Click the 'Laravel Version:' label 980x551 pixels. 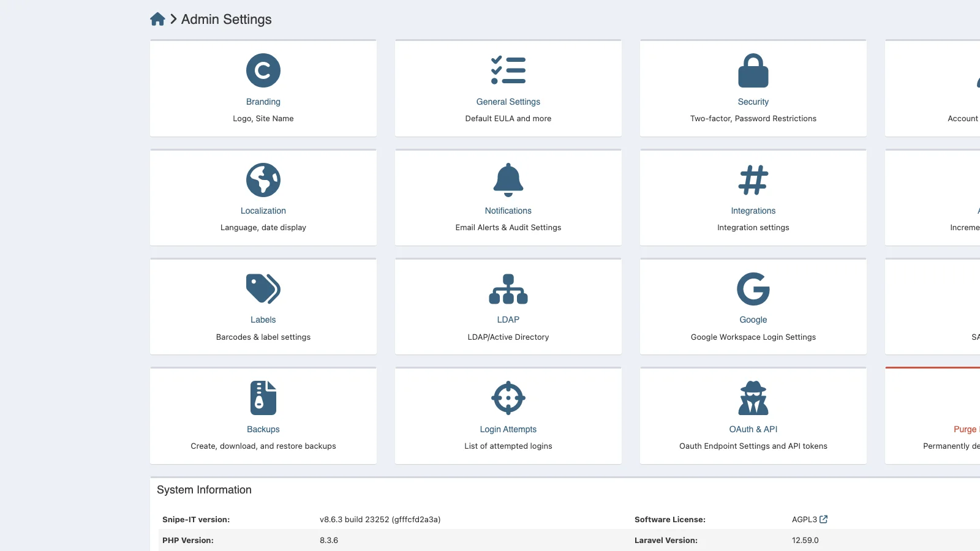coord(666,541)
